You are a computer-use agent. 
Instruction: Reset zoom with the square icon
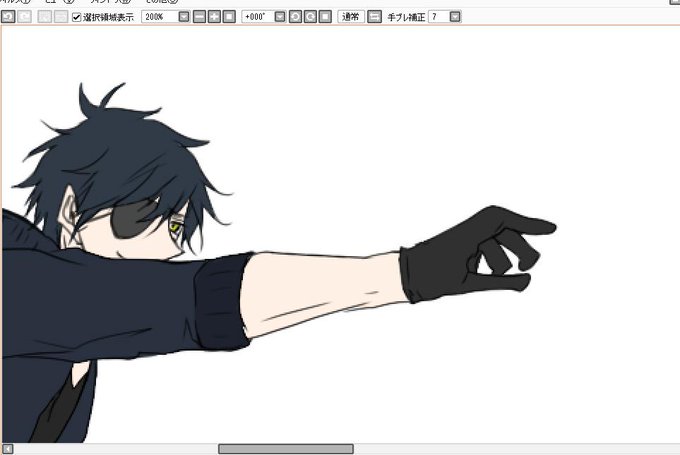[229, 17]
